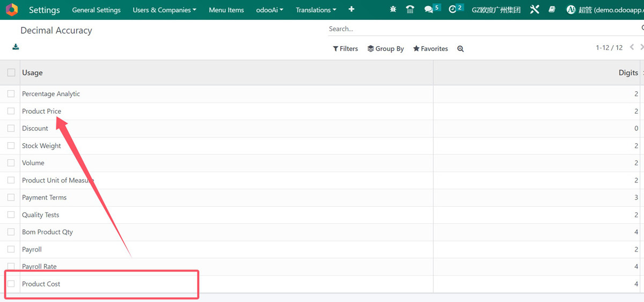Open the Translations dropdown menu

316,10
